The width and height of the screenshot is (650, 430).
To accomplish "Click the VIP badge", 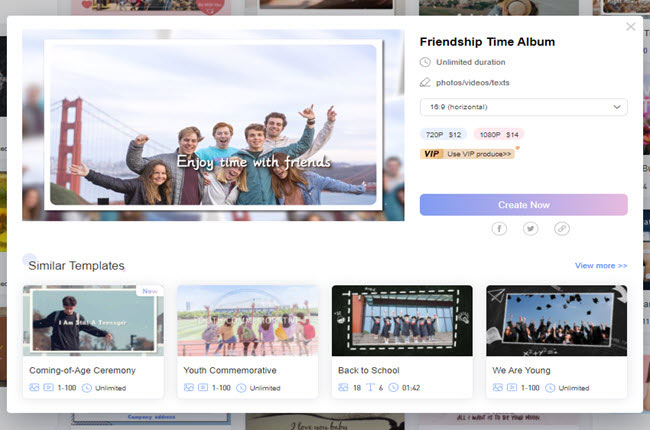I will coord(432,154).
